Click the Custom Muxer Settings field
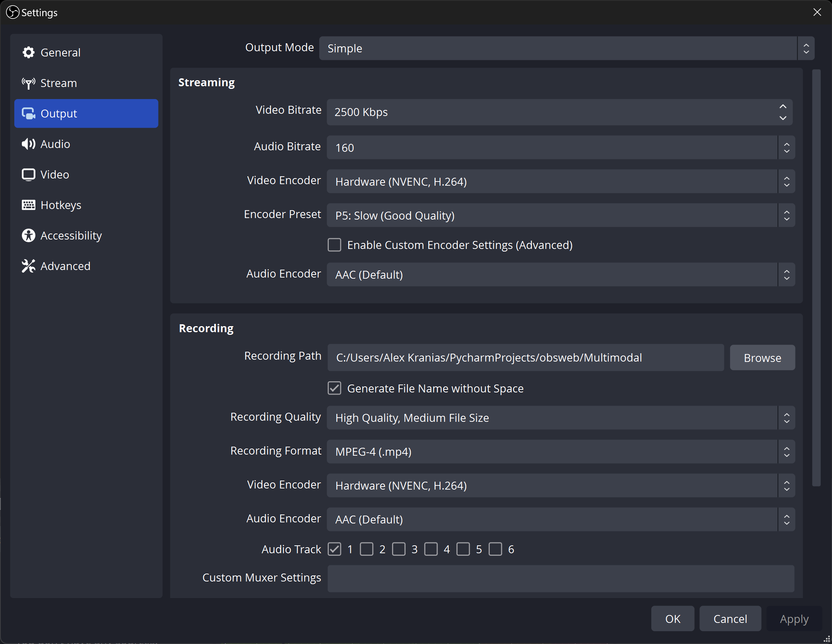The height and width of the screenshot is (644, 832). (x=561, y=578)
